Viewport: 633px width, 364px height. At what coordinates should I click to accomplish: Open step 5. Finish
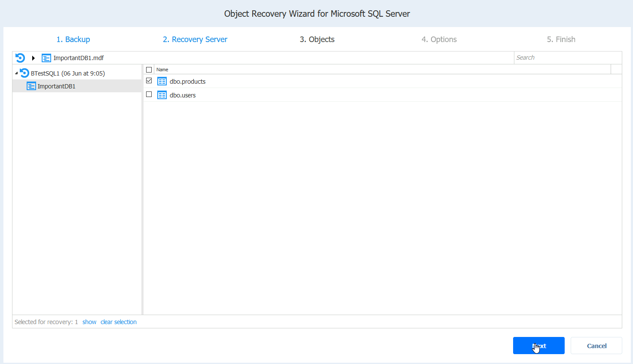[x=561, y=39]
